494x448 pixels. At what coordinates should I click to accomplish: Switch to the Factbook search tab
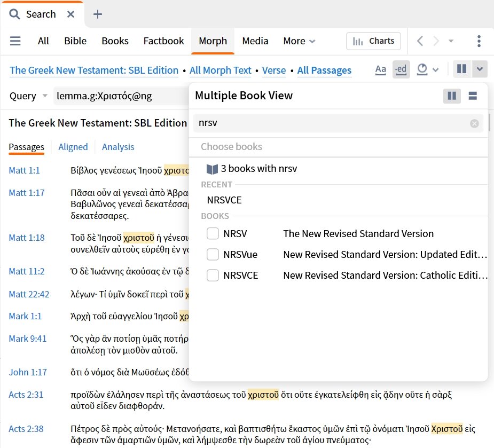(x=163, y=41)
